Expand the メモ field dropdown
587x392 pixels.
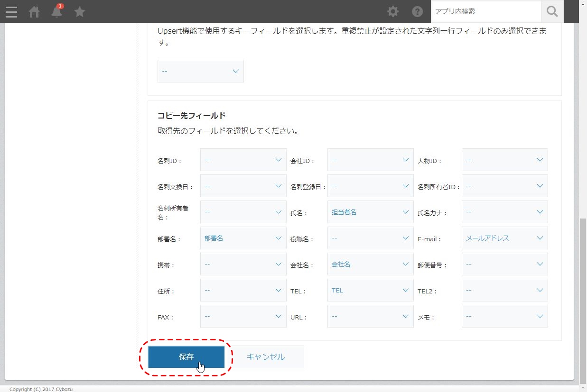pyautogui.click(x=504, y=317)
